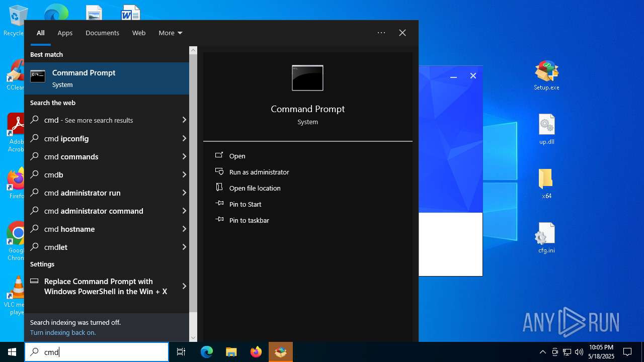Click Pin to taskbar pin icon
644x362 pixels.
pos(219,220)
